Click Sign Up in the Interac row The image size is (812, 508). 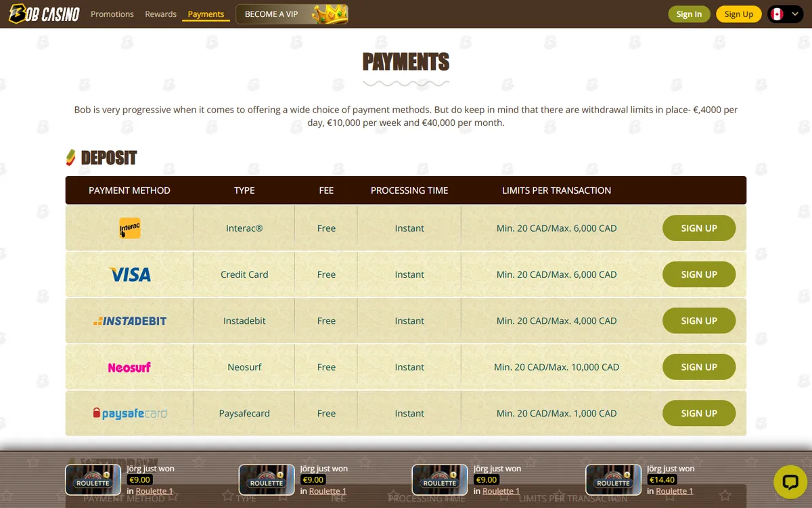pyautogui.click(x=699, y=228)
